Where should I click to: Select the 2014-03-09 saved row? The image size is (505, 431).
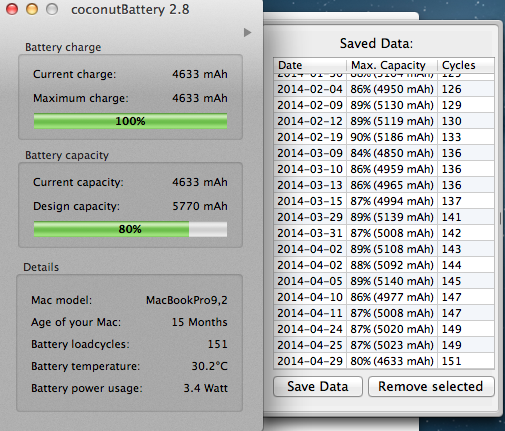tap(384, 153)
